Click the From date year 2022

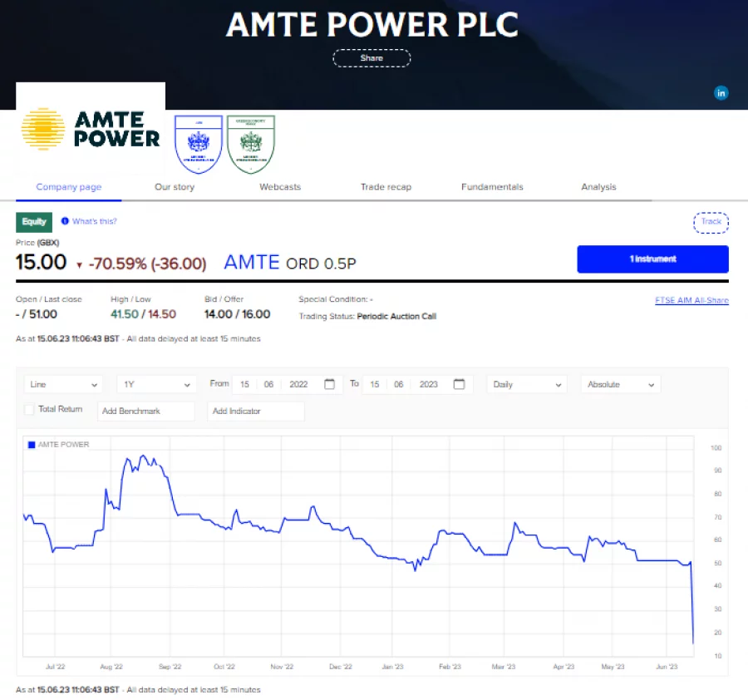point(298,384)
